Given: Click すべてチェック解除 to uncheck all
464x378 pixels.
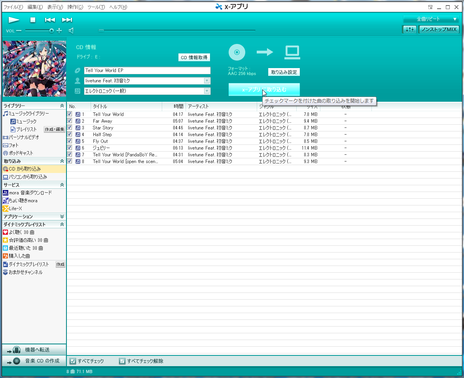Looking at the screenshot, I should 141,361.
